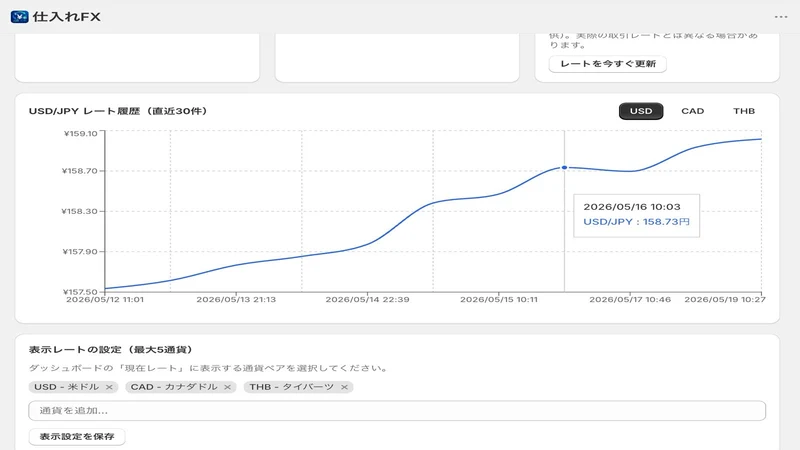Screen dimensions: 800x450
Task: Click the 表示設定を保存 button
Action: 77,437
